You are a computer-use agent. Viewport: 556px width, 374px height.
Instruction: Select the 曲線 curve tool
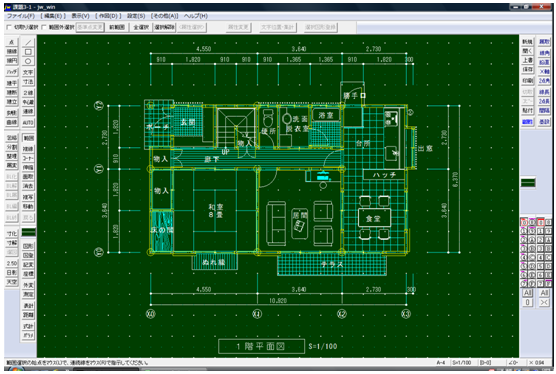12,122
